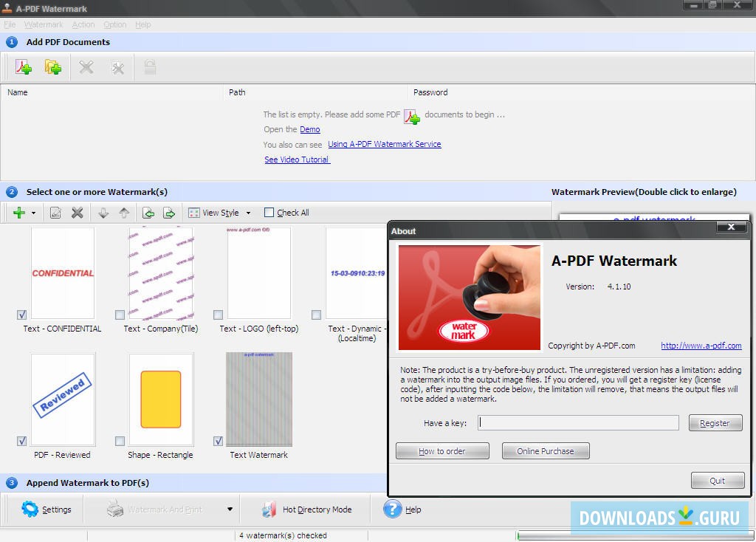Click the Register button in About dialog
Screen dimensions: 756x542
pyautogui.click(x=715, y=423)
